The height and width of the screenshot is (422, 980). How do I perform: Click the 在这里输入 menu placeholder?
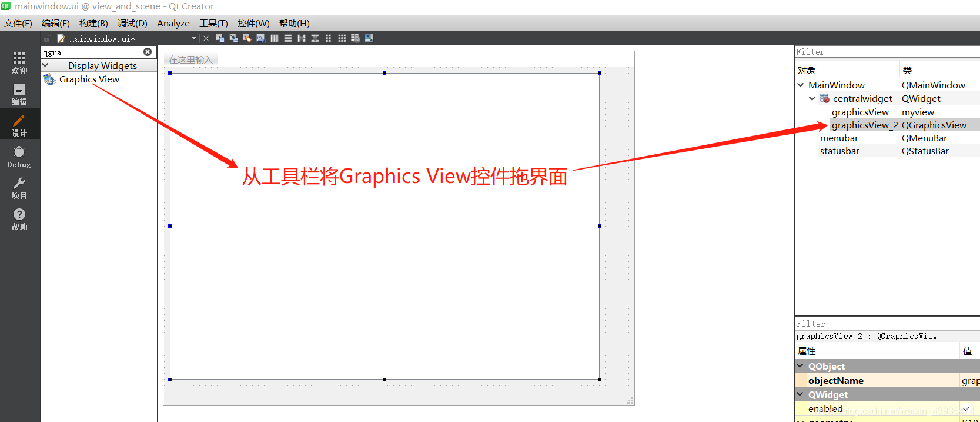tap(190, 59)
